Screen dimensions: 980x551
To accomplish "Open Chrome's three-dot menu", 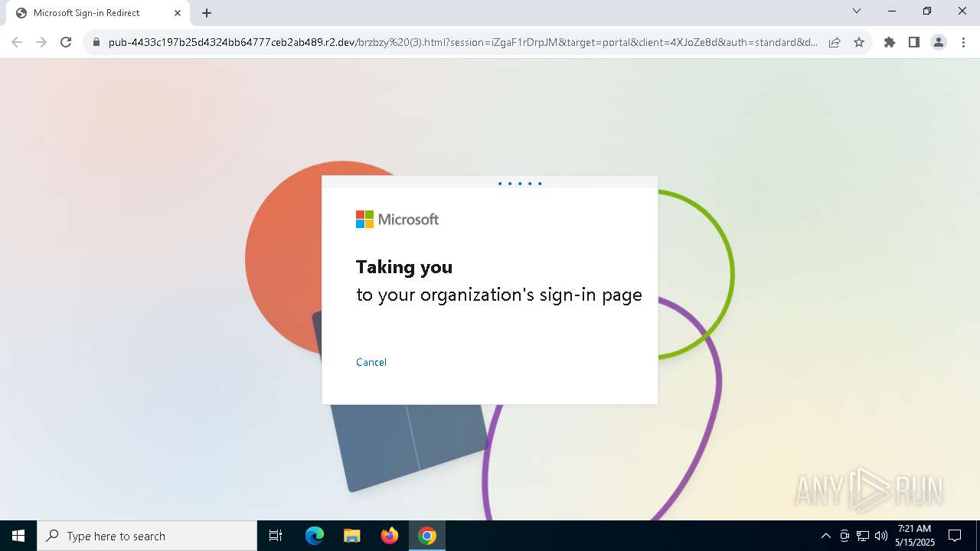I will pyautogui.click(x=963, y=42).
